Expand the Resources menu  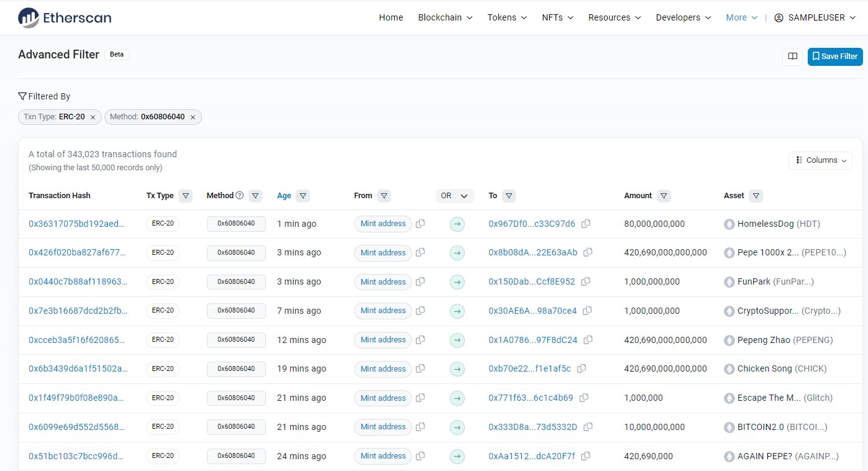pos(614,17)
